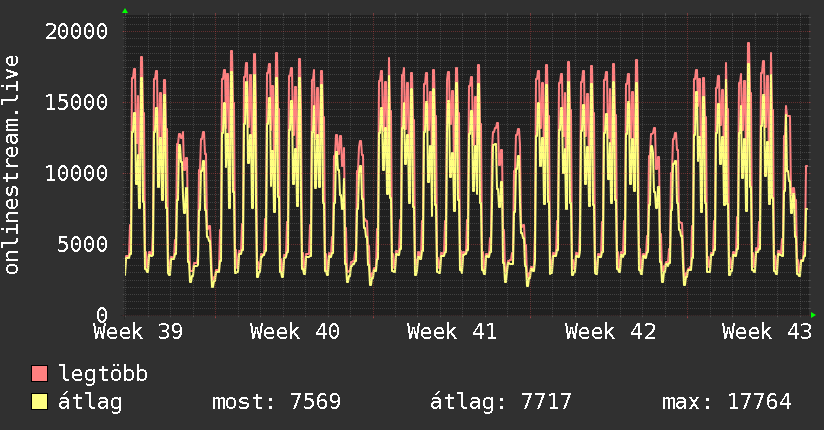Click the Week 40 axis label
The width and height of the screenshot is (824, 430).
pos(295,332)
